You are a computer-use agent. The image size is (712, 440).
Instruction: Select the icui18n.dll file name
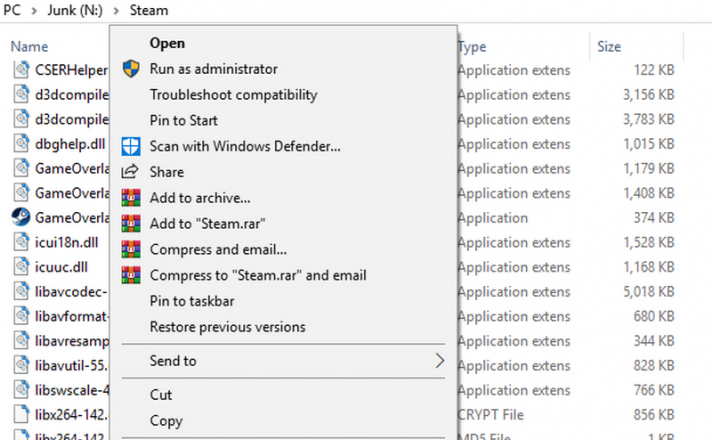(x=66, y=242)
